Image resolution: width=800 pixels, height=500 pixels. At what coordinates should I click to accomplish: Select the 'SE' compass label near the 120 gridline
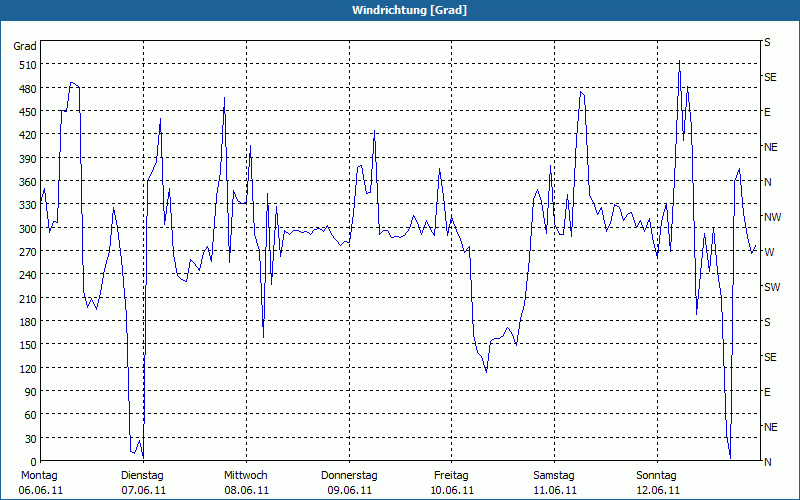770,357
